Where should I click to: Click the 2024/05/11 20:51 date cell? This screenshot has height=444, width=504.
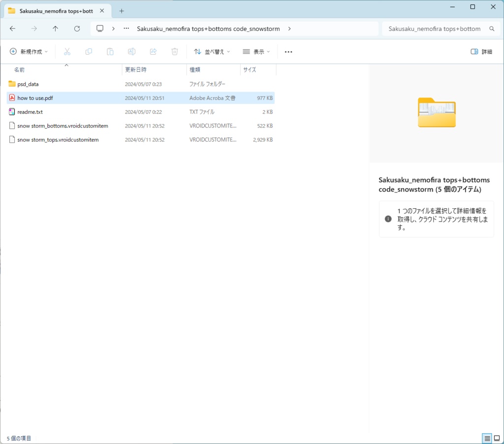coord(145,98)
